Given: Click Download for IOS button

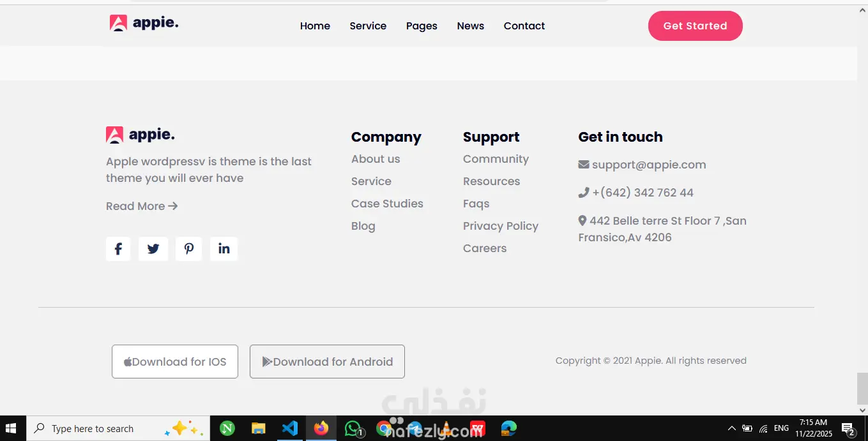Looking at the screenshot, I should point(175,362).
